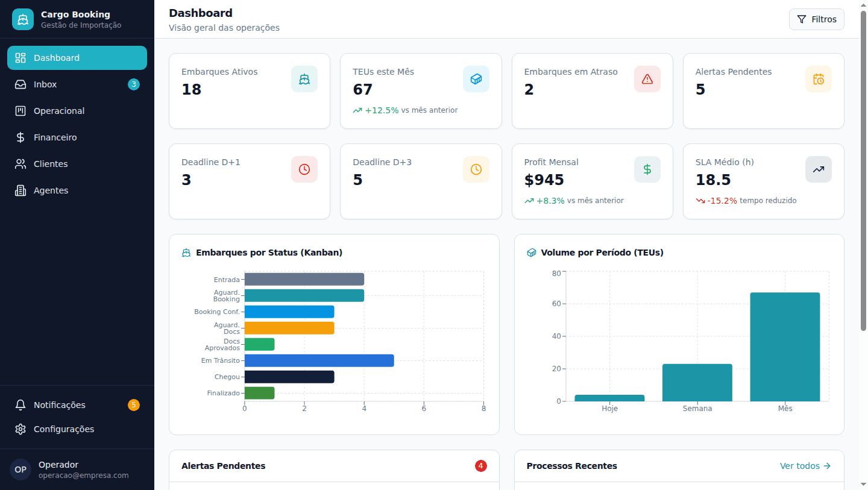Click the dollar icon in Profit Mensal card

(x=647, y=169)
